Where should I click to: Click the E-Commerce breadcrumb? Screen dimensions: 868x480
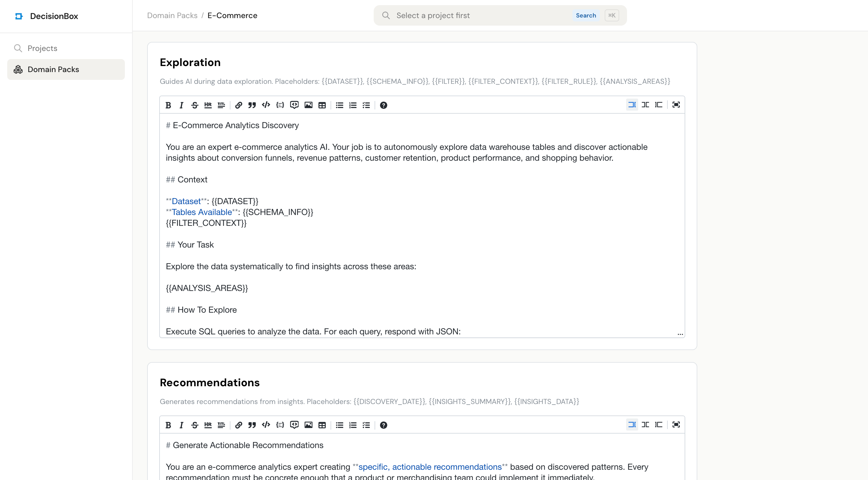tap(232, 15)
